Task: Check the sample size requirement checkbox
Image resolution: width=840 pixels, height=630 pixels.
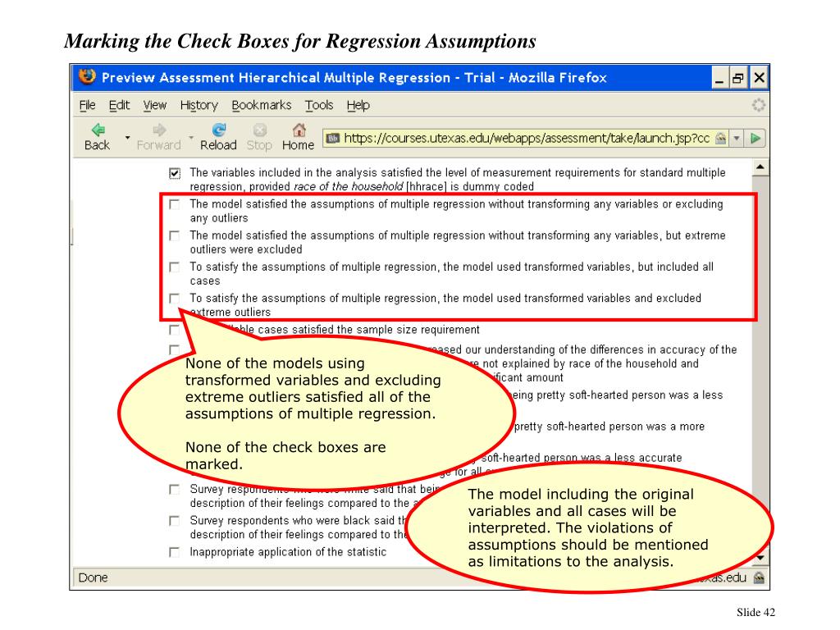Action: 175,330
